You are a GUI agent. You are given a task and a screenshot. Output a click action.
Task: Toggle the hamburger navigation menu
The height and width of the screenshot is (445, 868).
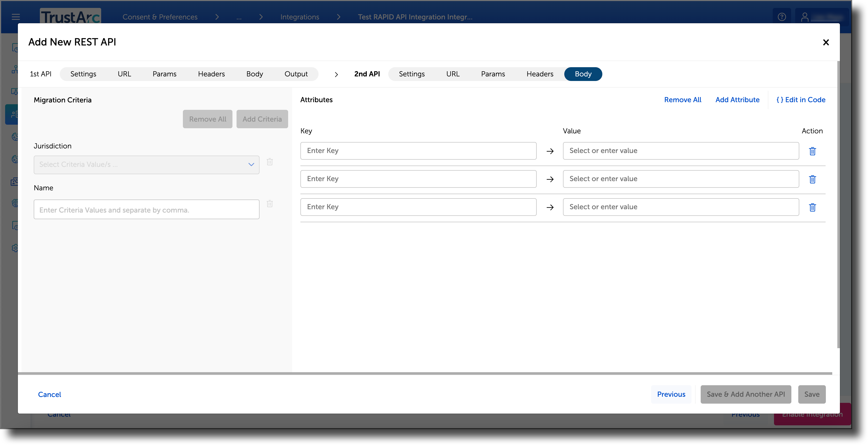coord(16,17)
